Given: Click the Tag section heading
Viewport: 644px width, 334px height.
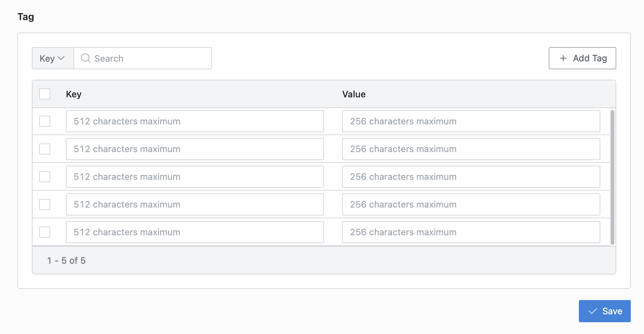Looking at the screenshot, I should pos(26,17).
